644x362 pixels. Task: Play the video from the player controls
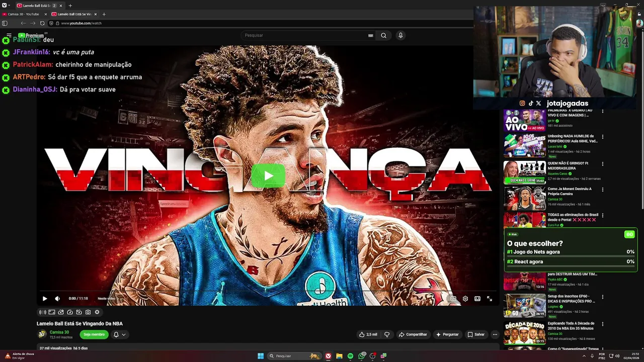click(45, 299)
